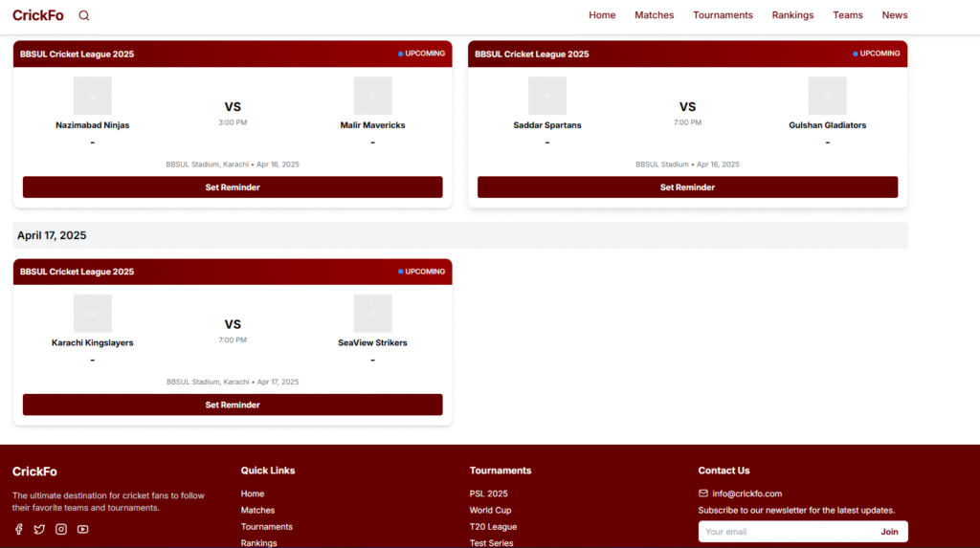Screen dimensions: 980x548
Task: Open Rankings from the top navigation bar
Action: coord(792,15)
